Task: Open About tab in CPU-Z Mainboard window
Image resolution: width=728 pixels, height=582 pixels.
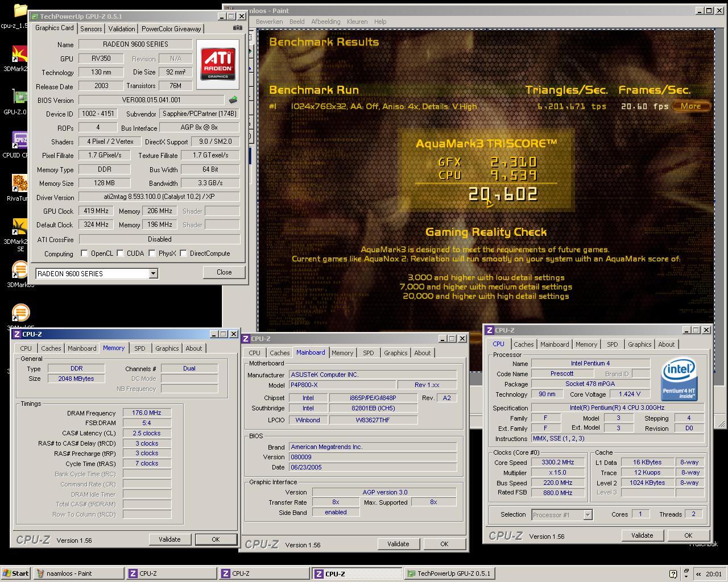Action: pos(423,353)
